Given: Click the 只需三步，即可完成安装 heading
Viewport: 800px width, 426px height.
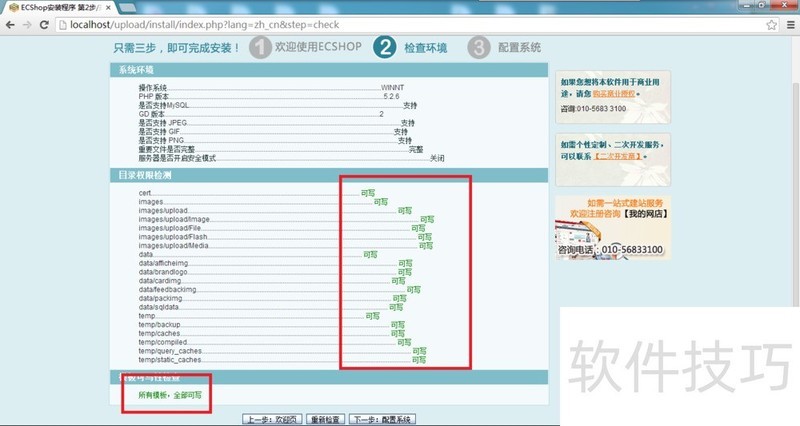Looking at the screenshot, I should pyautogui.click(x=177, y=48).
